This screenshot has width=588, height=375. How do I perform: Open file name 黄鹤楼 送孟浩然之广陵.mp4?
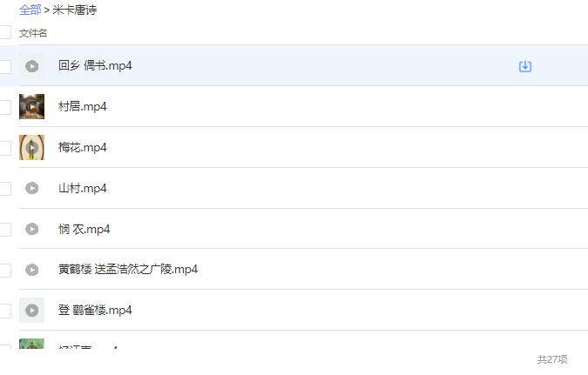(128, 270)
